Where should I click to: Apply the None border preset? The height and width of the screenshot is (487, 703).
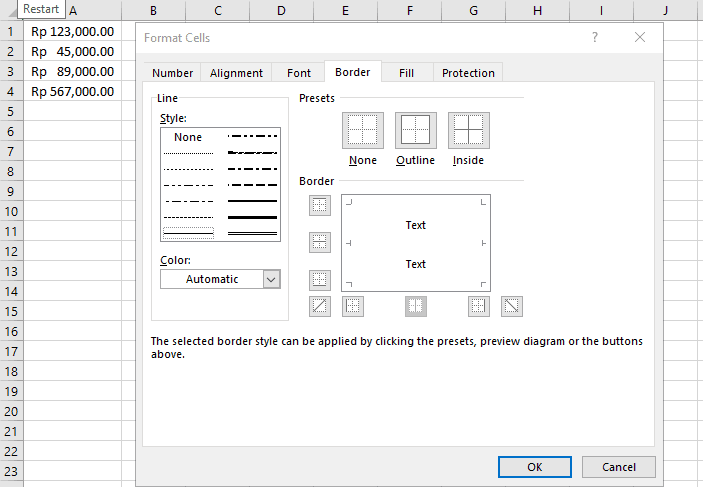(x=363, y=130)
